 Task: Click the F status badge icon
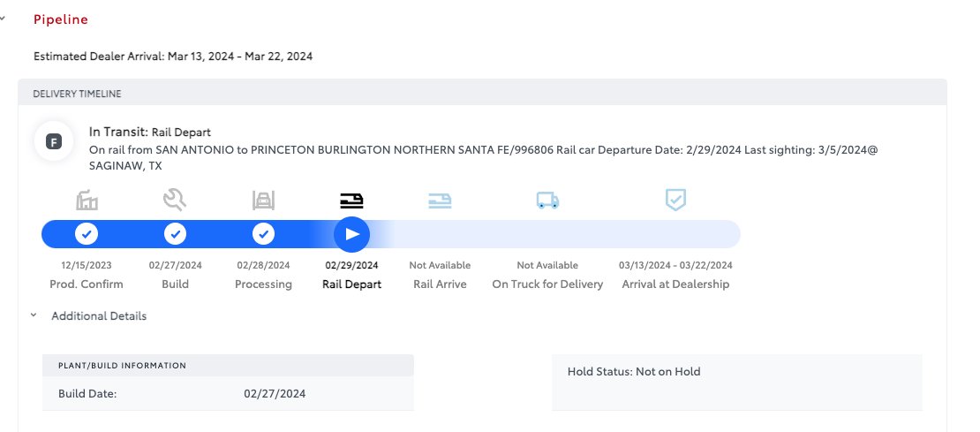point(54,142)
